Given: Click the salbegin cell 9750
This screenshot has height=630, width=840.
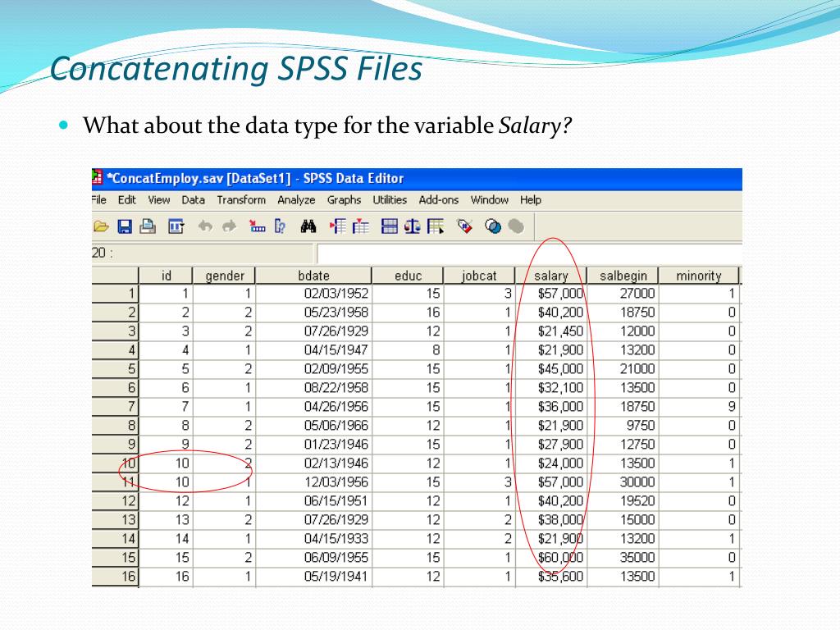Looking at the screenshot, I should click(623, 426).
